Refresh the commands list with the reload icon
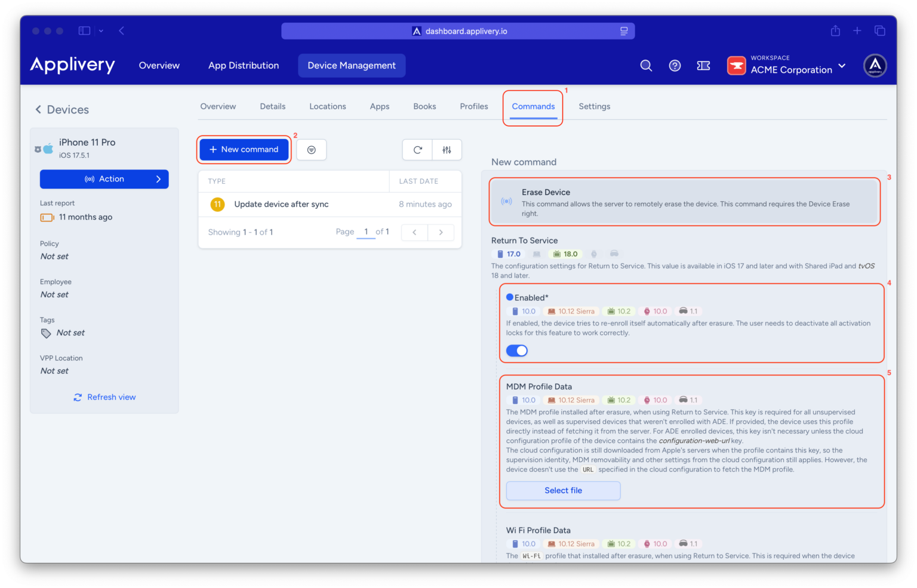917x588 pixels. point(417,150)
